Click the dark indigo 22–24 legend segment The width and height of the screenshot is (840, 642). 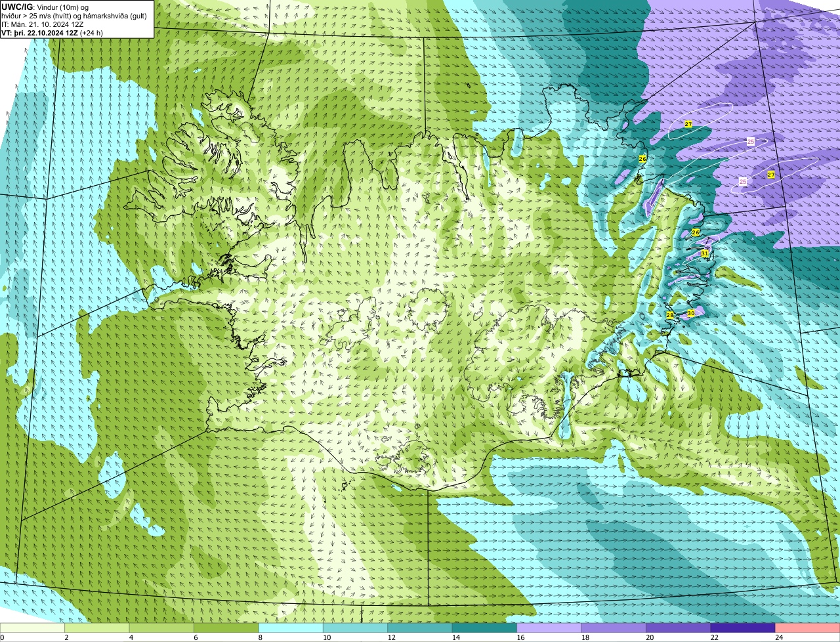(x=744, y=628)
